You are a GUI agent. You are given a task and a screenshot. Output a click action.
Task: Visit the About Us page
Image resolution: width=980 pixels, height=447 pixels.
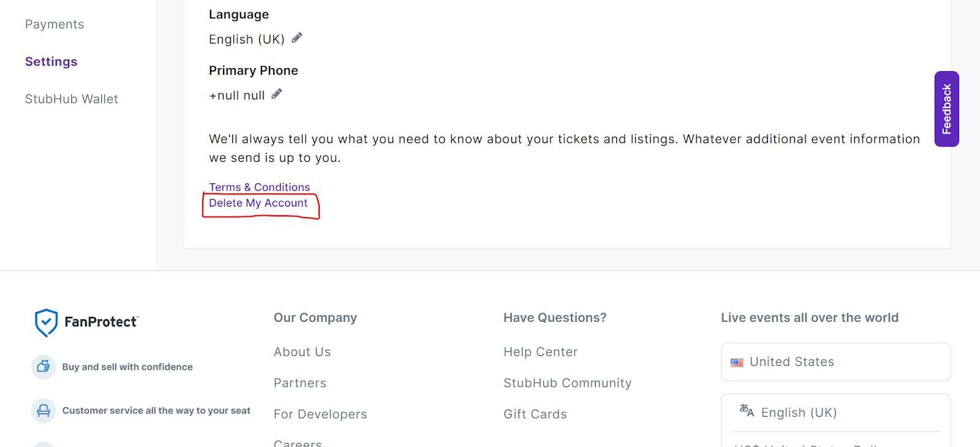[x=303, y=352]
